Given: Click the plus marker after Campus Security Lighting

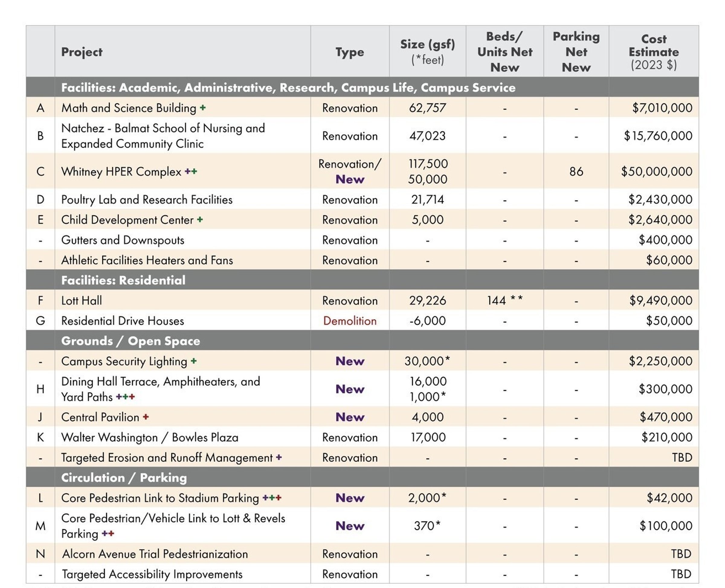Looking at the screenshot, I should pyautogui.click(x=194, y=361).
